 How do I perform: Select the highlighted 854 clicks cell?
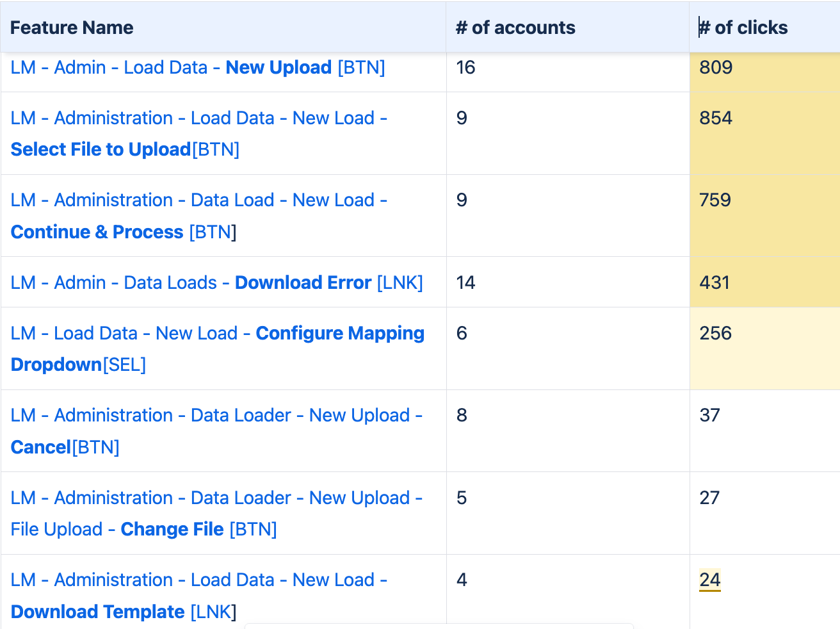pyautogui.click(x=764, y=133)
